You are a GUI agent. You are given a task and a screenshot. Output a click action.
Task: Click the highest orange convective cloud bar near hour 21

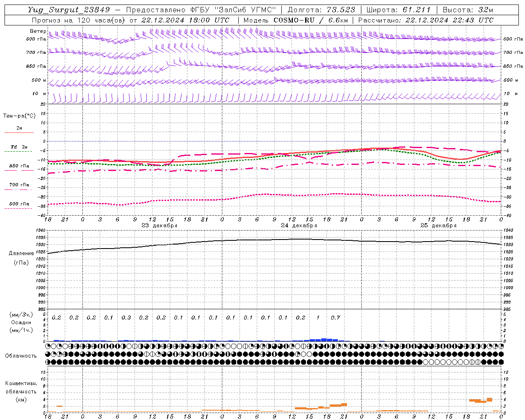[489, 399]
